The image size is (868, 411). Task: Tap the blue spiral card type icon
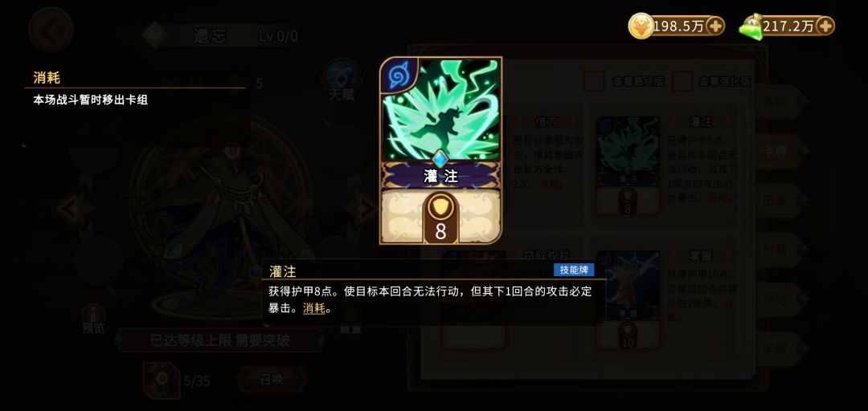[398, 77]
